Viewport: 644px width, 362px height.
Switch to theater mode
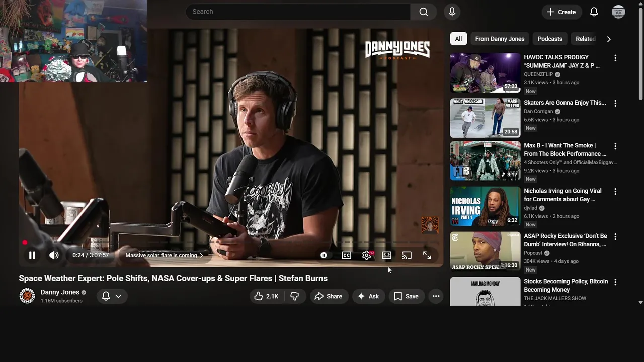pos(386,255)
